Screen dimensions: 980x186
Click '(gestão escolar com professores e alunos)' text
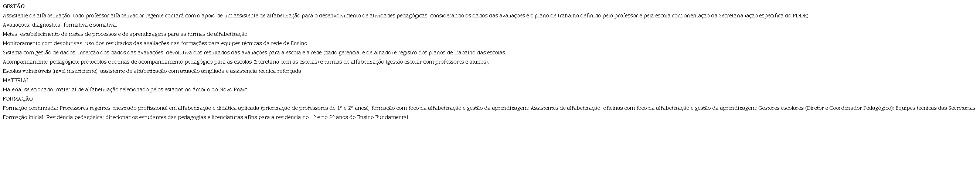pyautogui.click(x=437, y=62)
